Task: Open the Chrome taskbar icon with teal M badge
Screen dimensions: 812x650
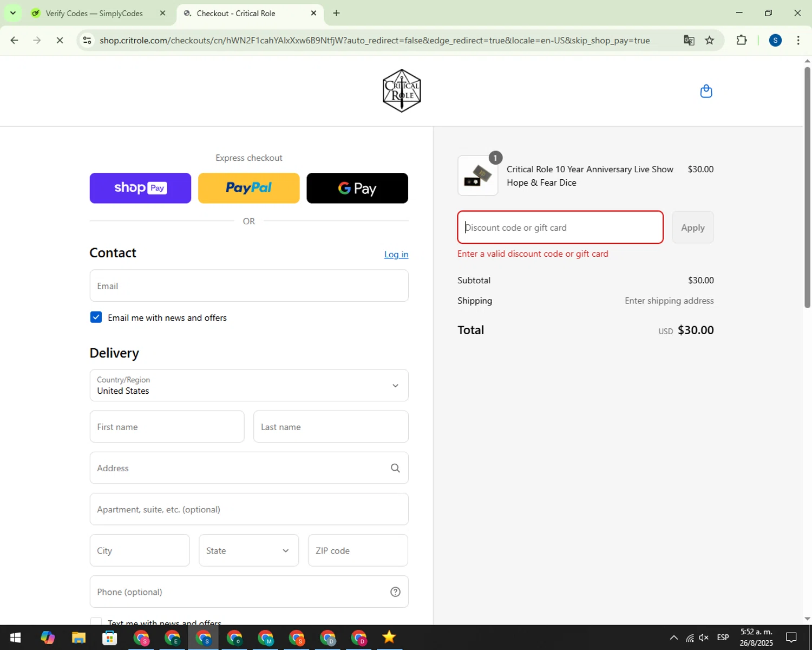Action: point(266,638)
